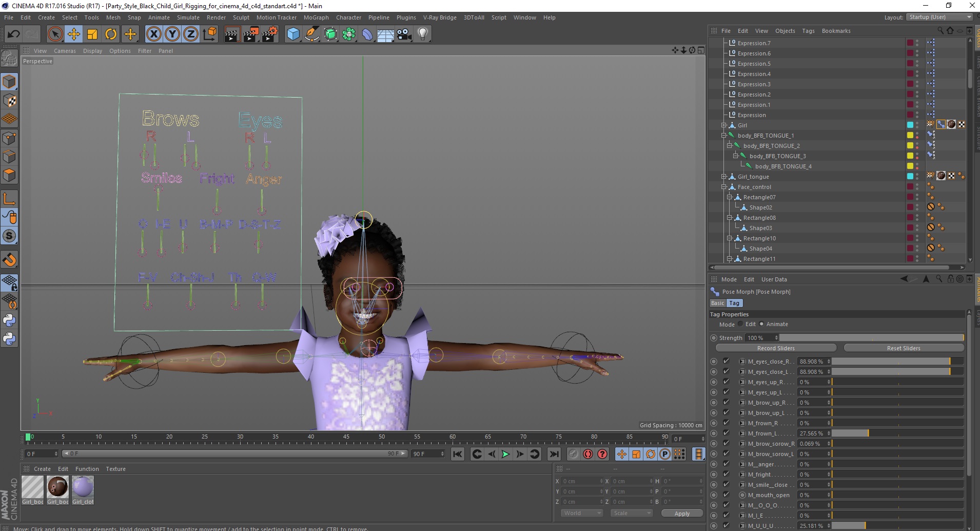
Task: Activate the Rotate tool
Action: click(111, 34)
